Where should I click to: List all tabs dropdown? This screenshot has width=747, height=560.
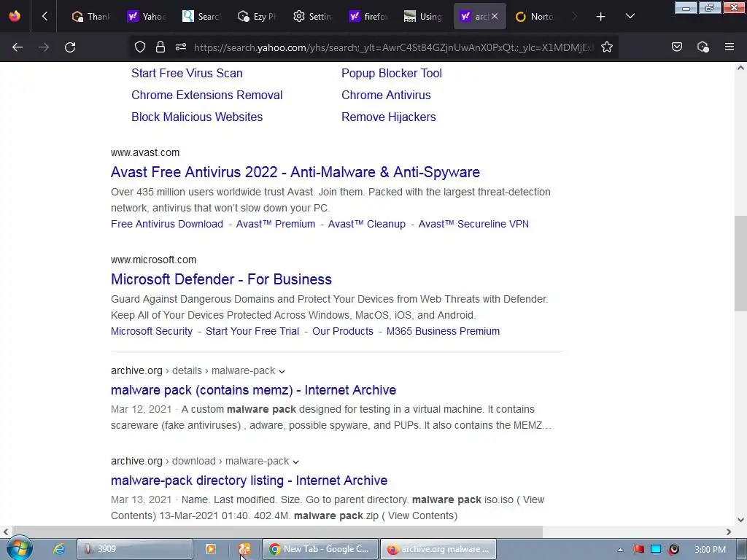(x=630, y=16)
